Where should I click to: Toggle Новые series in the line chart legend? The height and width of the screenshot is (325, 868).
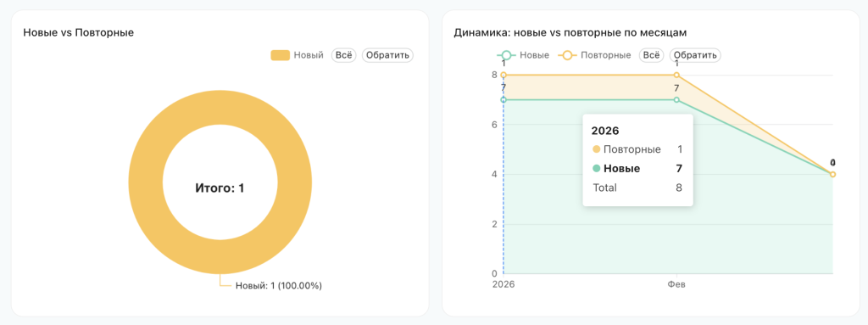point(523,55)
